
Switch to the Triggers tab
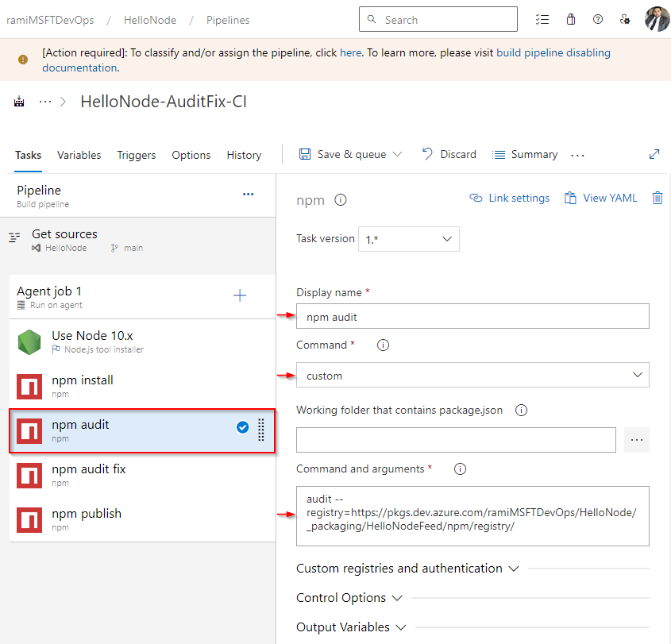(136, 155)
